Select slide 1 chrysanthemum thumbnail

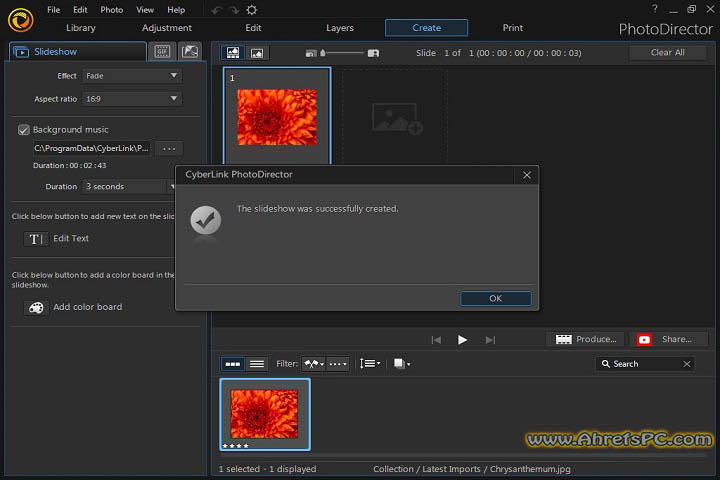point(277,116)
